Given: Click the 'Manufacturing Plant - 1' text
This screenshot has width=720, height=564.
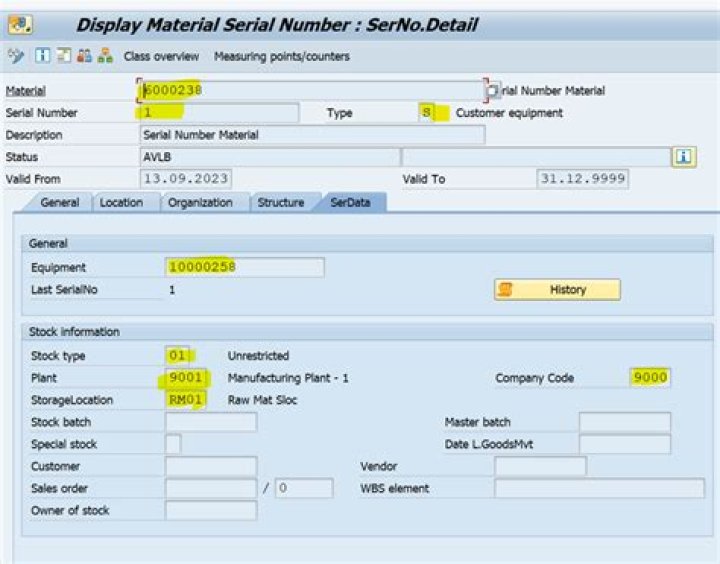Looking at the screenshot, I should coord(288,378).
